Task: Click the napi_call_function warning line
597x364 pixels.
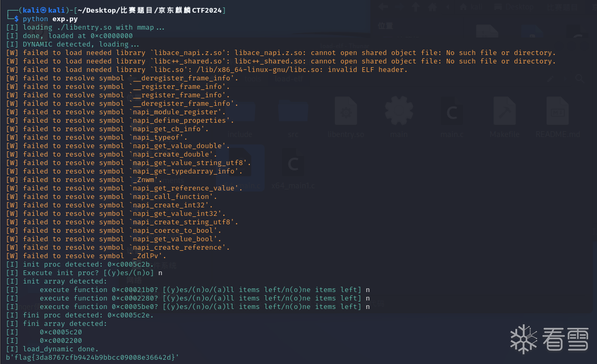Action: click(x=112, y=196)
